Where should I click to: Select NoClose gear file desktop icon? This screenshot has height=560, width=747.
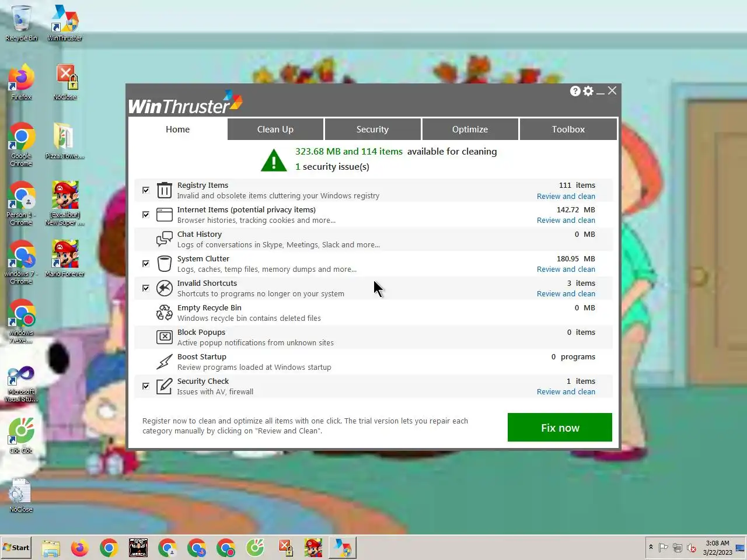22,495
